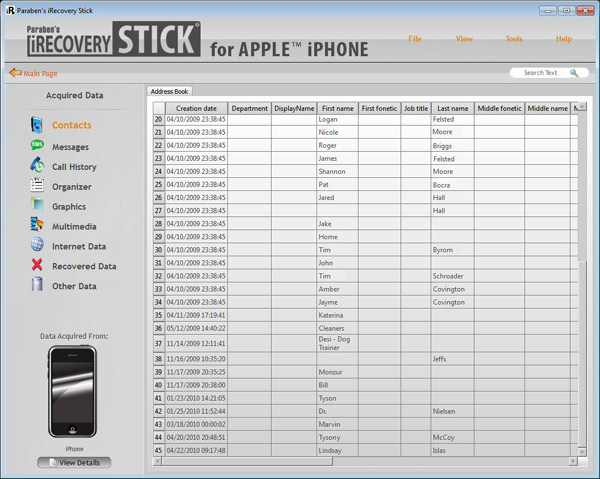Select the 'Schroader' last name cell

453,276
